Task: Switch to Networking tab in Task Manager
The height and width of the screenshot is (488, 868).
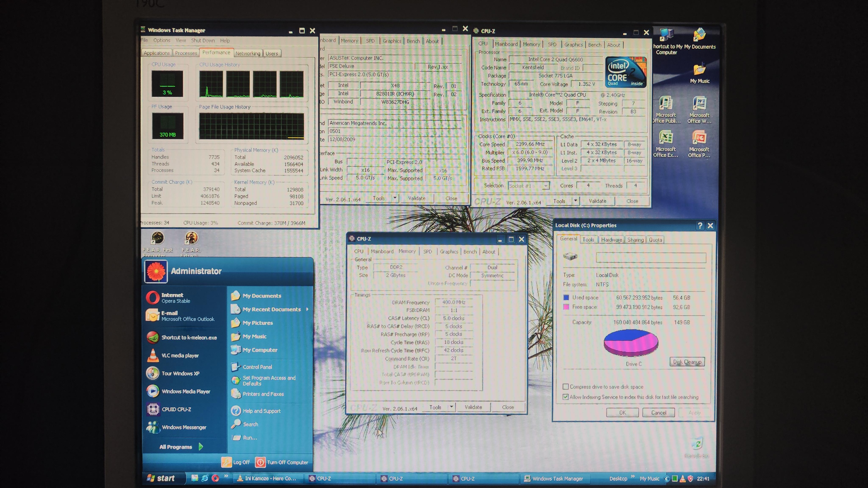Action: tap(248, 53)
